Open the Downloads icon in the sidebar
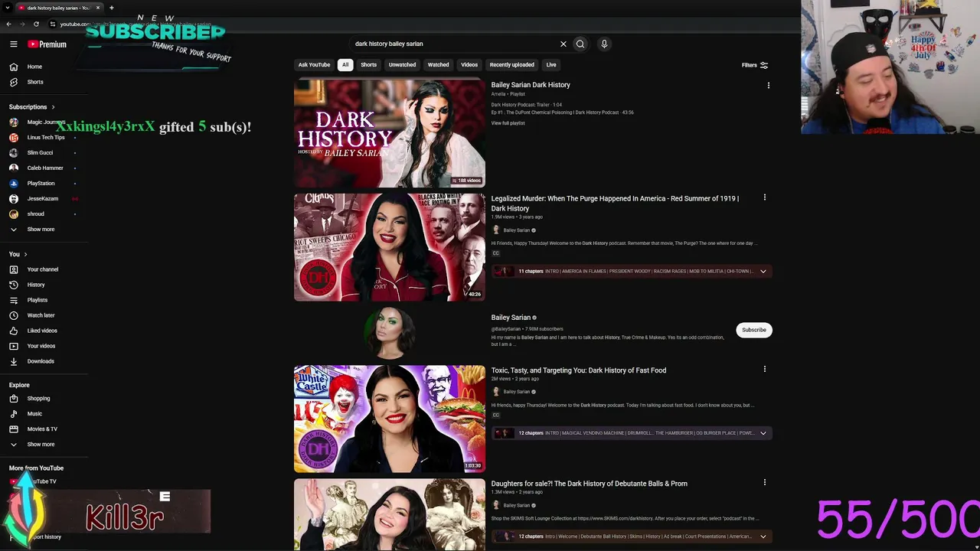 14,361
